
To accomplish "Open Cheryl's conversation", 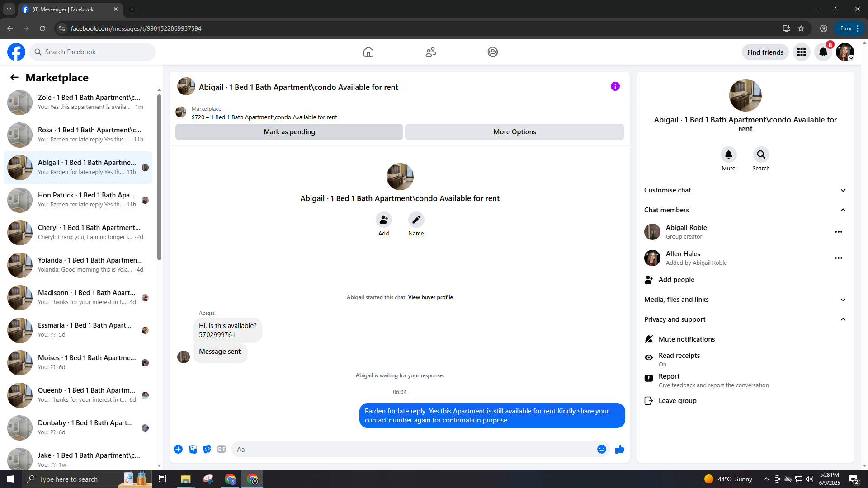I will click(78, 233).
